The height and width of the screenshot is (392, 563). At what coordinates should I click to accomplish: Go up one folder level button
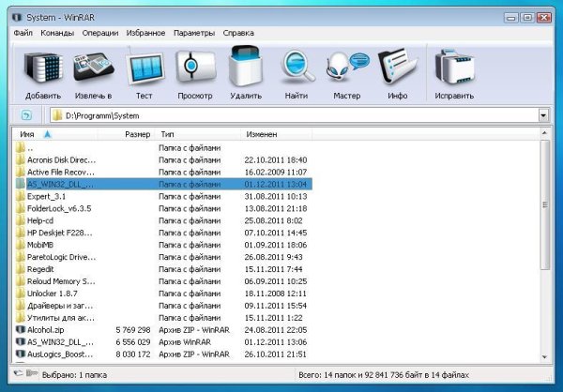click(x=25, y=115)
